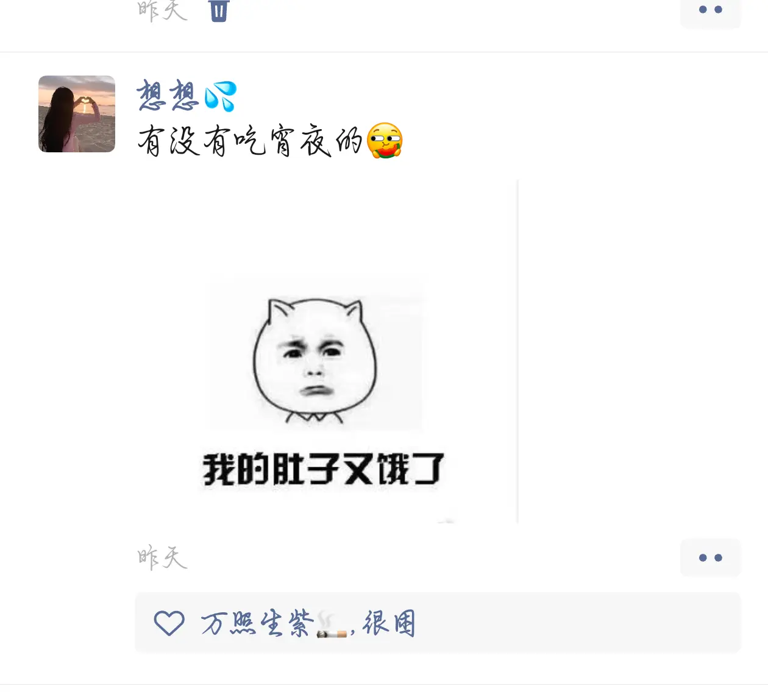768x700 pixels.
Task: Click the meme caption 我的肚子又饿了
Action: pos(323,469)
